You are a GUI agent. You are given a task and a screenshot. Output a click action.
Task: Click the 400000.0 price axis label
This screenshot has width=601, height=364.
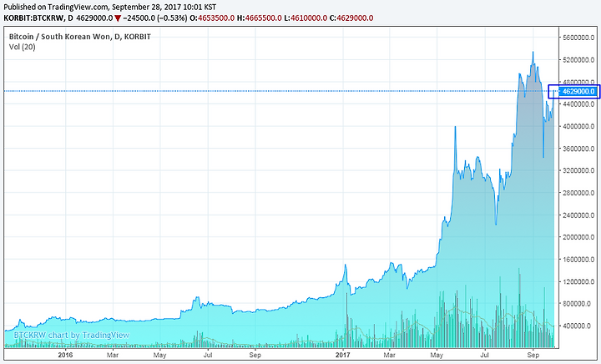[x=577, y=326]
